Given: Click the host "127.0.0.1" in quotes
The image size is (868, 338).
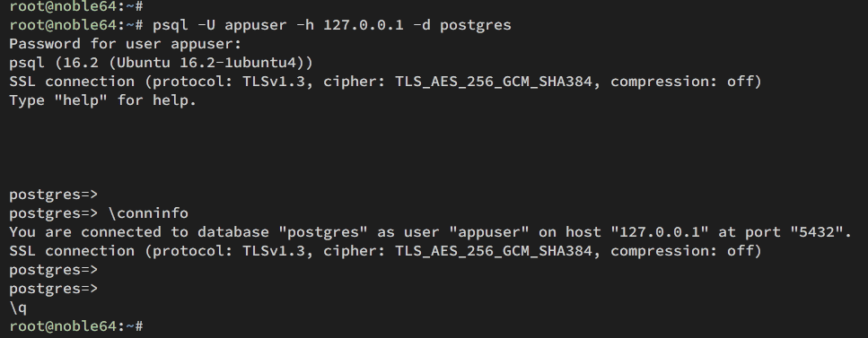Looking at the screenshot, I should (660, 232).
